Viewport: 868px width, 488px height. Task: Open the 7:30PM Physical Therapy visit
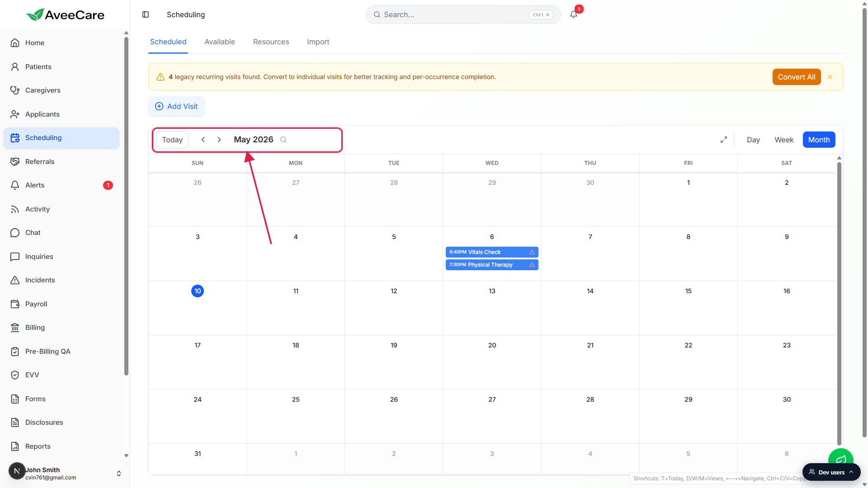pos(492,265)
